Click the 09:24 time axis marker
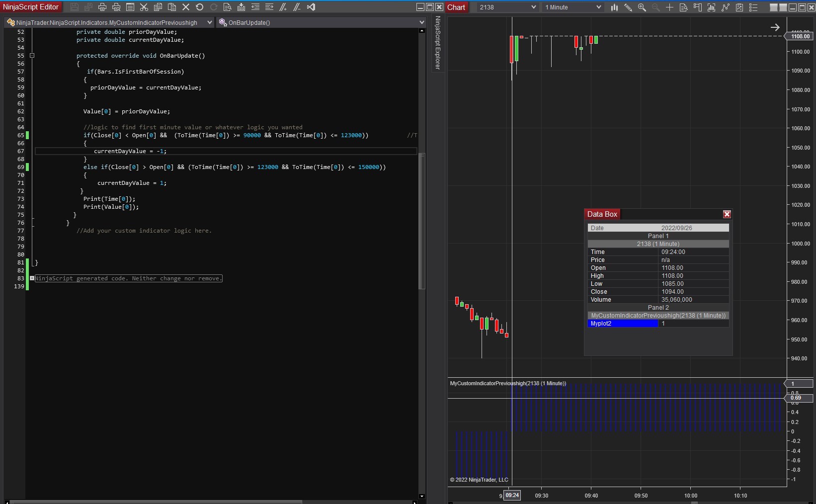This screenshot has width=816, height=504. 512,495
